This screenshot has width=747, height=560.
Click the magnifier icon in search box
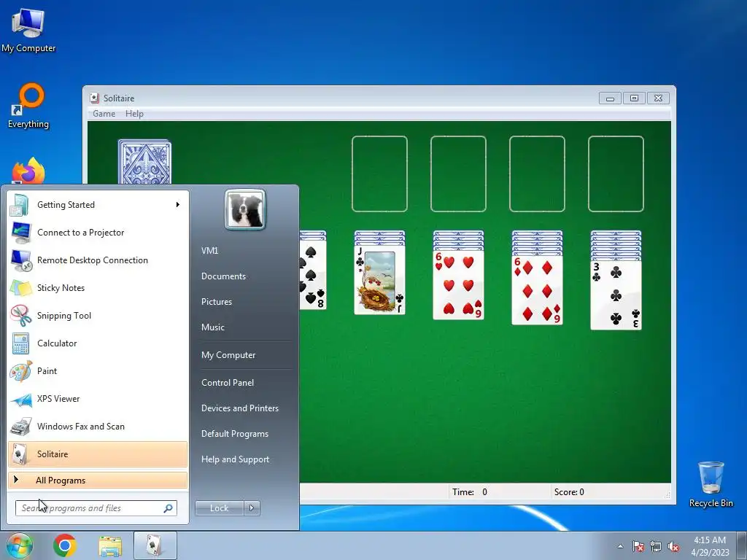pos(168,508)
